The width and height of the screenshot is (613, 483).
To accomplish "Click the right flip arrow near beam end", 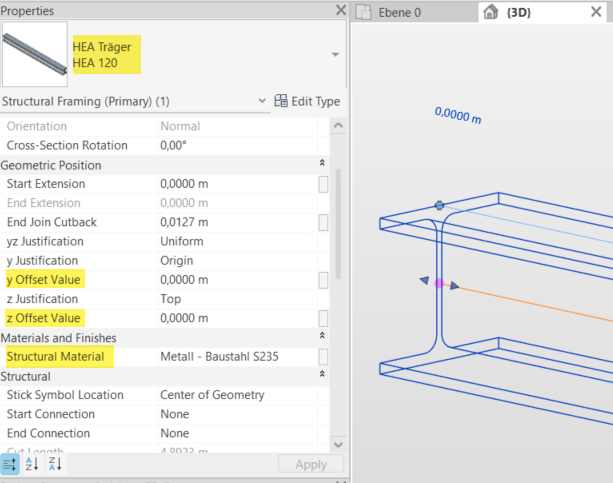I will point(454,286).
